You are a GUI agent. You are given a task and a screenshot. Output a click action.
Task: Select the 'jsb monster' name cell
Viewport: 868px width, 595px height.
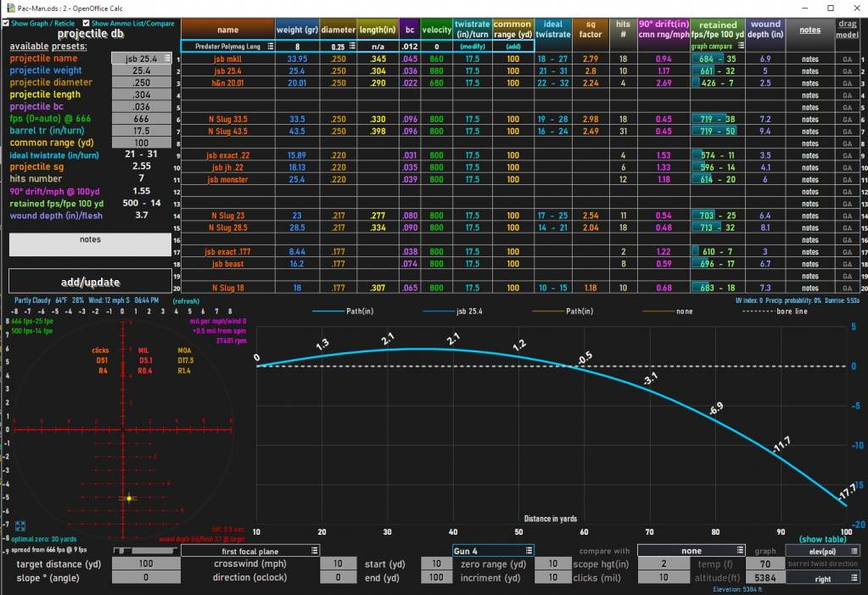227,179
